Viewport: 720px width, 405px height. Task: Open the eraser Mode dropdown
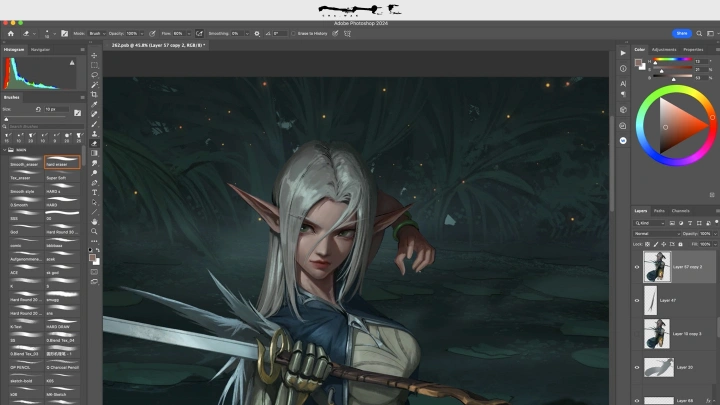97,34
